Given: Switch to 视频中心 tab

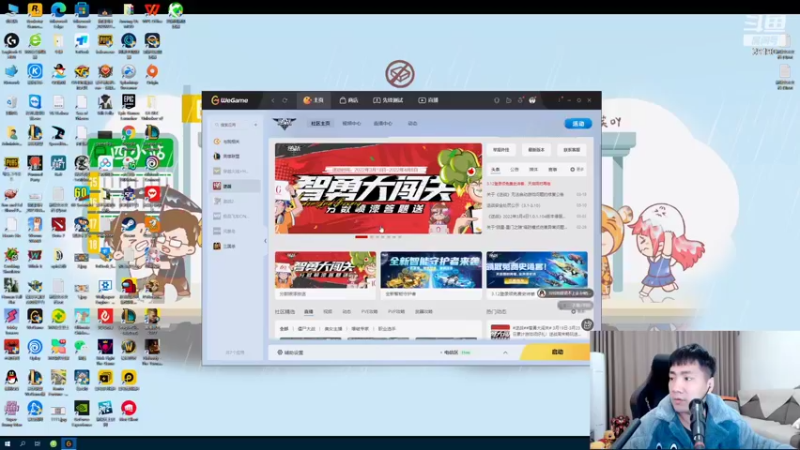Looking at the screenshot, I should (x=352, y=123).
